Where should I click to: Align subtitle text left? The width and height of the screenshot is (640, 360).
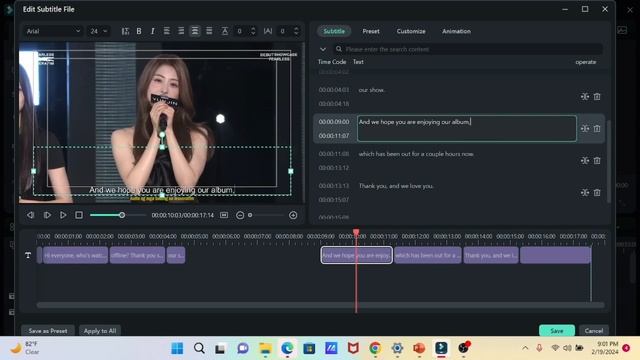[x=167, y=31]
